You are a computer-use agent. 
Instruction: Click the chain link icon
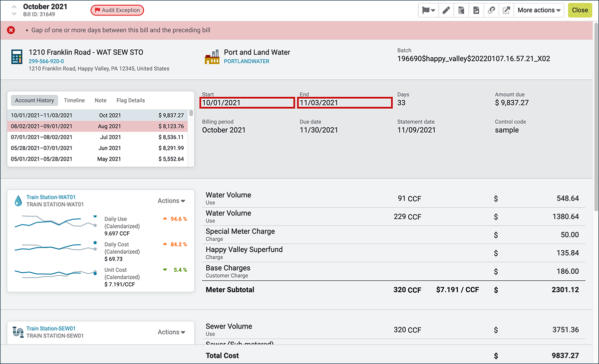491,10
